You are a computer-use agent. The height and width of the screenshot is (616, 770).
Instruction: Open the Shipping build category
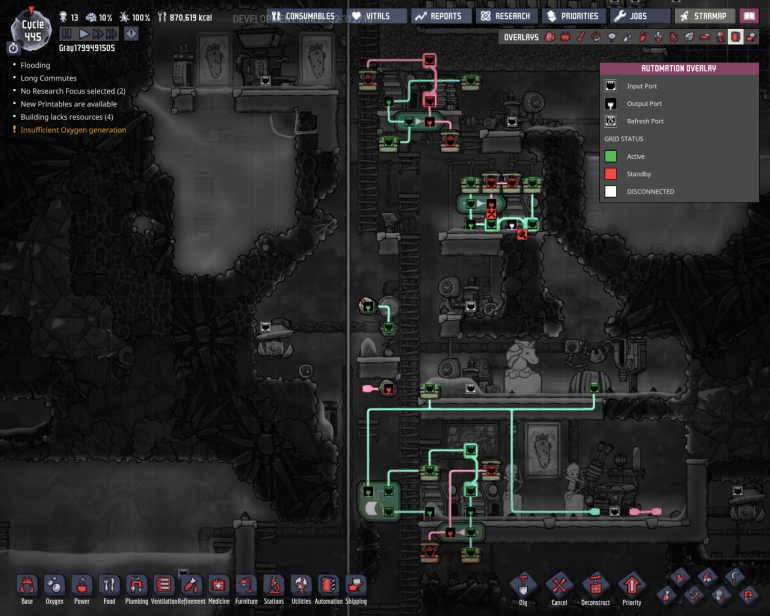point(356,589)
